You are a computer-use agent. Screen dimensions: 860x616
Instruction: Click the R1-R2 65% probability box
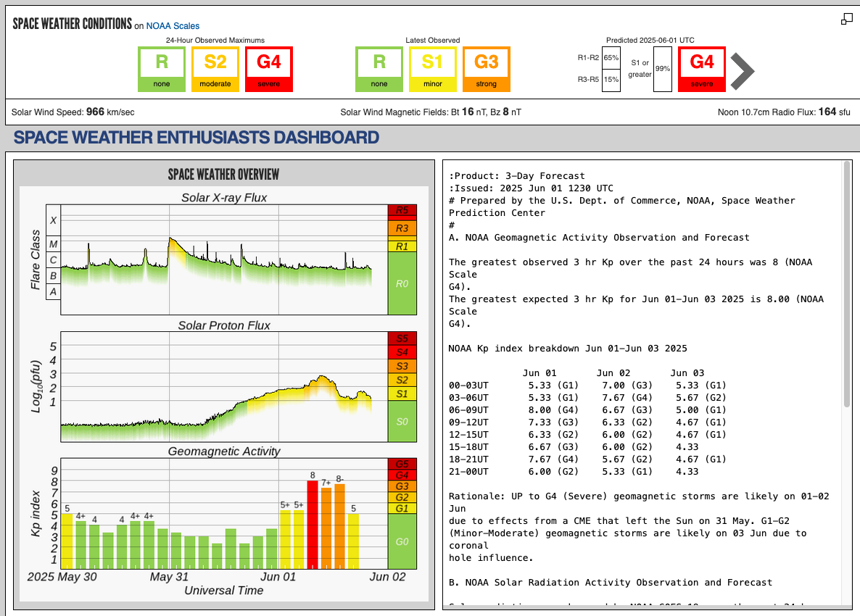point(611,57)
